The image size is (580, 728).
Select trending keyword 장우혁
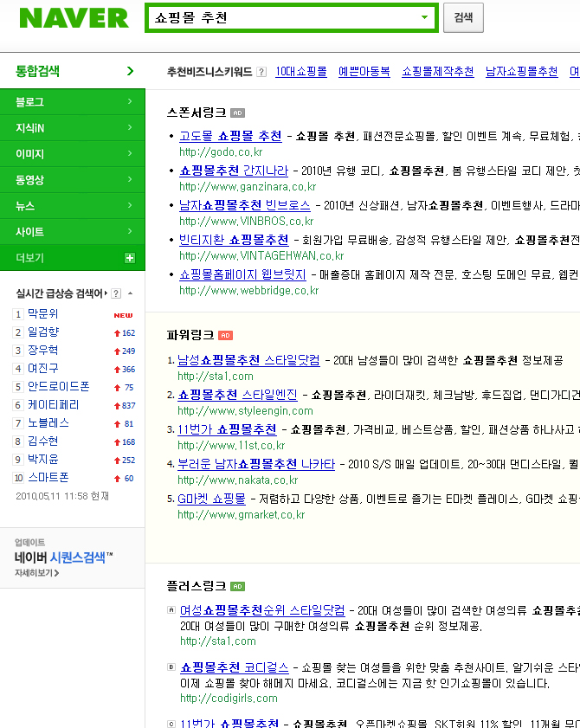tap(42, 350)
